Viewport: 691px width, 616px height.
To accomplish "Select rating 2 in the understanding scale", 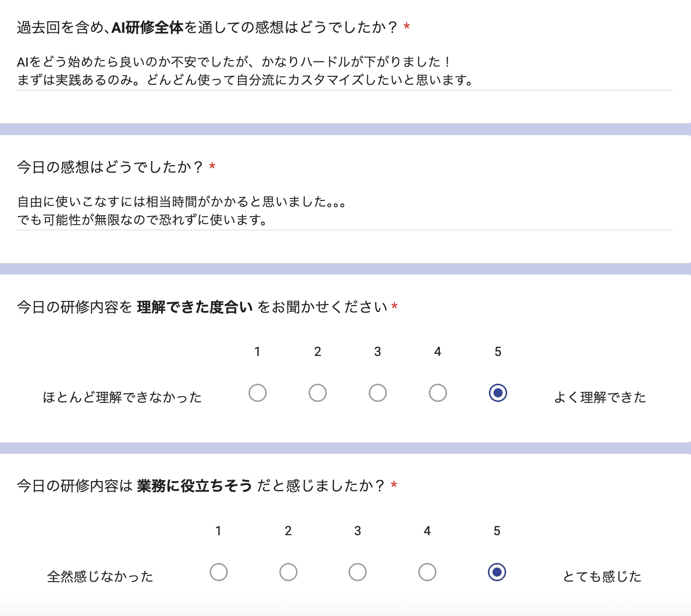I will (317, 392).
